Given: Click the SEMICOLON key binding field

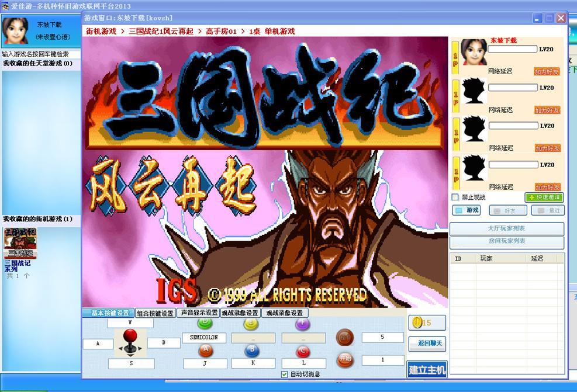Looking at the screenshot, I should [x=204, y=337].
